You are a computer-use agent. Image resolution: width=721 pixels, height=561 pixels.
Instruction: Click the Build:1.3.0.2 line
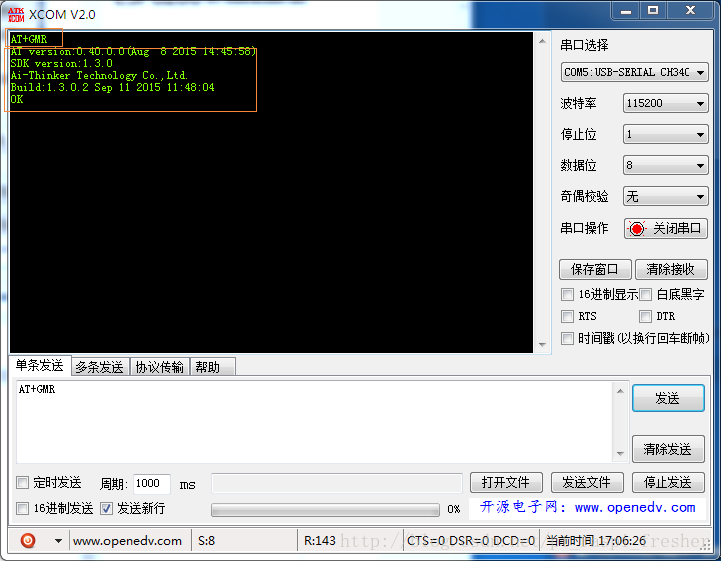click(x=112, y=87)
